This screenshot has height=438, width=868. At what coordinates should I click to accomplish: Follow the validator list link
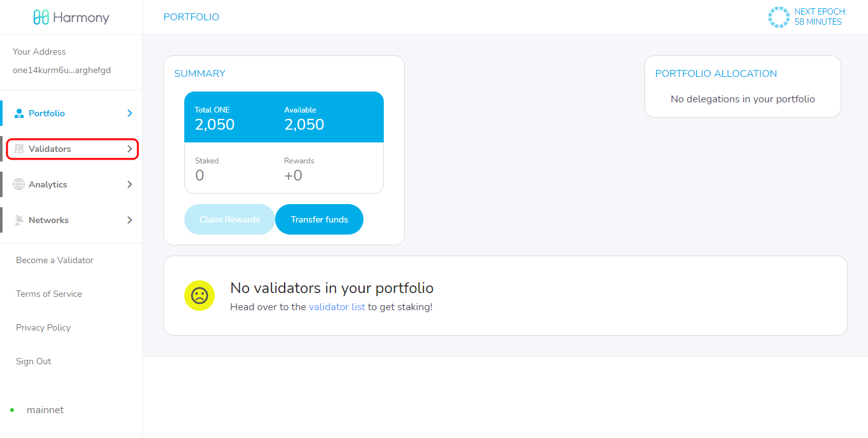[x=337, y=307]
